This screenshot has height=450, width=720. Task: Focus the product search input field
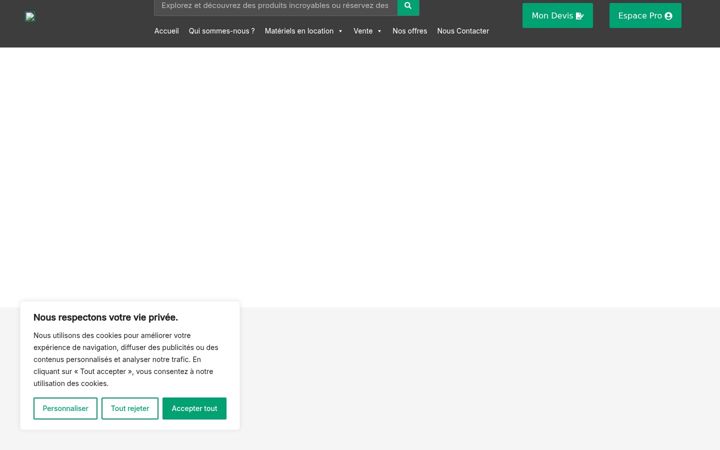click(x=276, y=6)
